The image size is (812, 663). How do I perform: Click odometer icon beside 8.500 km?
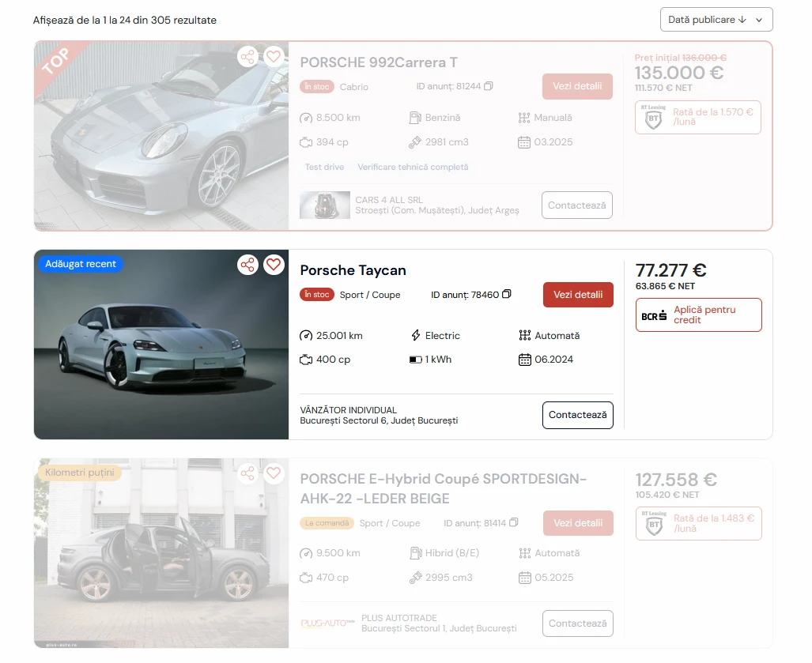point(306,118)
